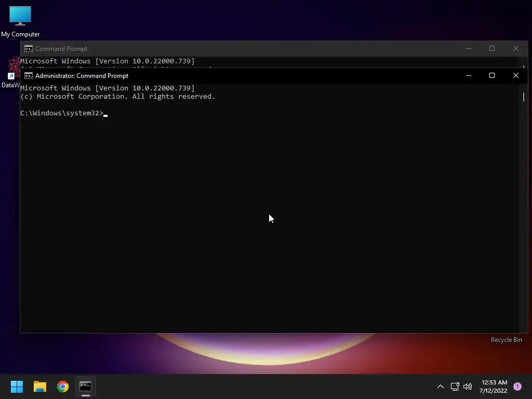Open the Windows Start menu
Image resolution: width=532 pixels, height=399 pixels.
coord(17,387)
